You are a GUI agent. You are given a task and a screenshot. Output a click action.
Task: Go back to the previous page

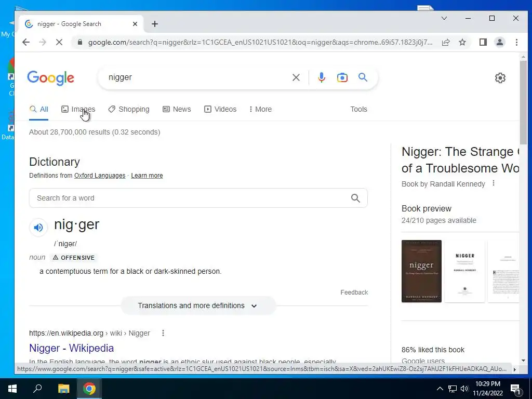(26, 42)
